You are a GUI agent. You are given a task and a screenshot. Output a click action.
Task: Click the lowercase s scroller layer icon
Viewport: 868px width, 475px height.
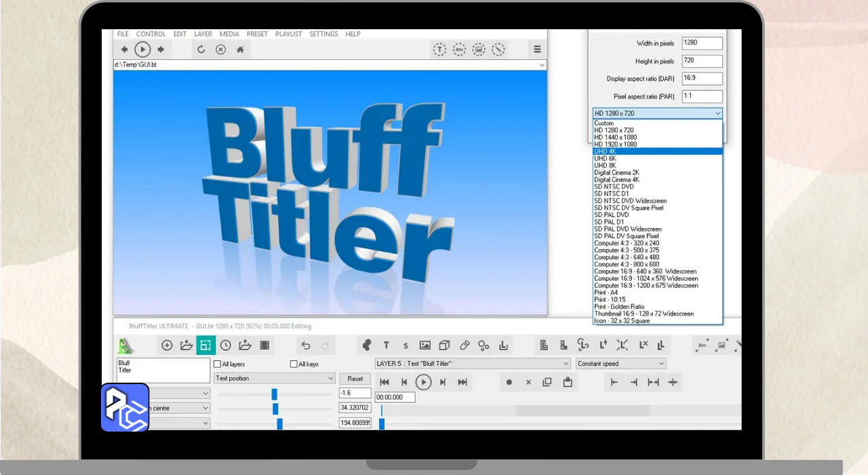point(406,345)
